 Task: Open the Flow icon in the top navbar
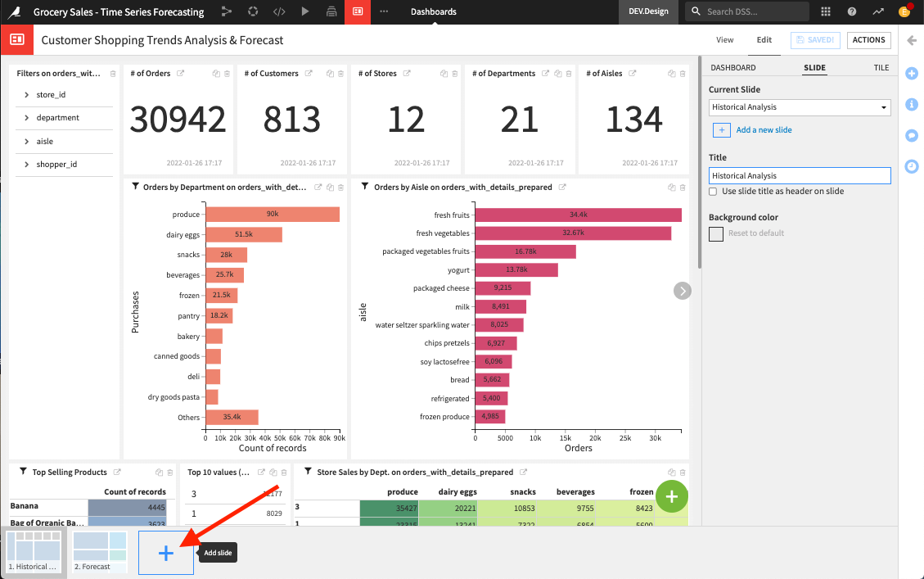[x=227, y=11]
